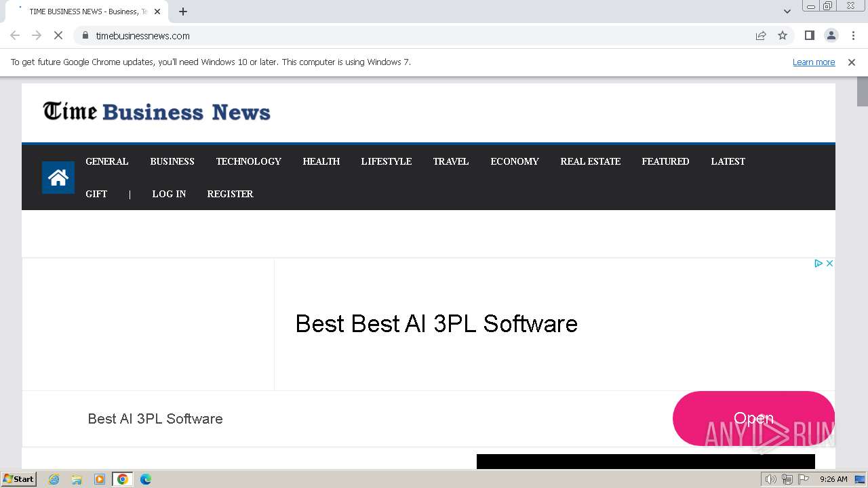This screenshot has height=488, width=868.
Task: Go back to previous page
Action: pyautogui.click(x=15, y=35)
